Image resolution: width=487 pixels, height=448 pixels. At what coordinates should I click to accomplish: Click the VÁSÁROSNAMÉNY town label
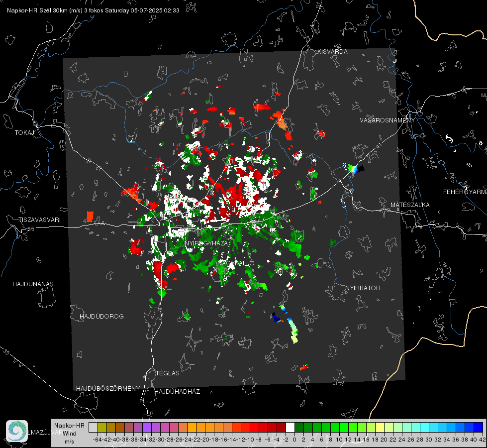[x=388, y=120]
